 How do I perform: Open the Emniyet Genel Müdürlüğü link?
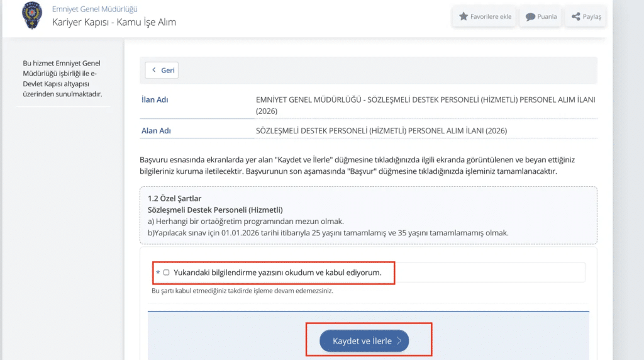point(94,9)
